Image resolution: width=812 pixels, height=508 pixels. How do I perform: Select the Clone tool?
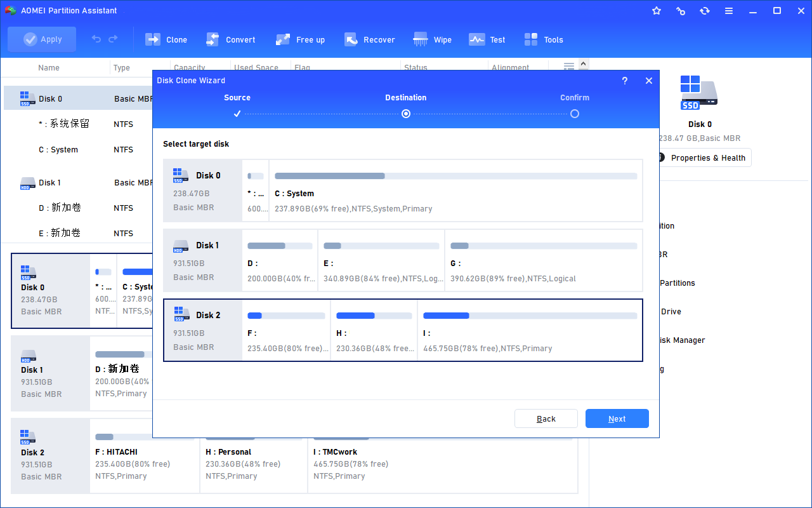(166, 39)
